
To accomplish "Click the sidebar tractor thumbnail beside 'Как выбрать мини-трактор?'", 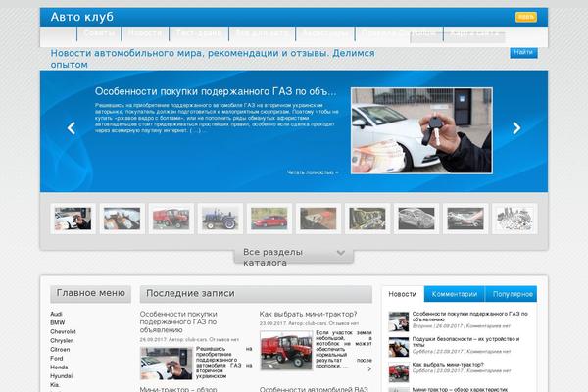I will point(399,372).
